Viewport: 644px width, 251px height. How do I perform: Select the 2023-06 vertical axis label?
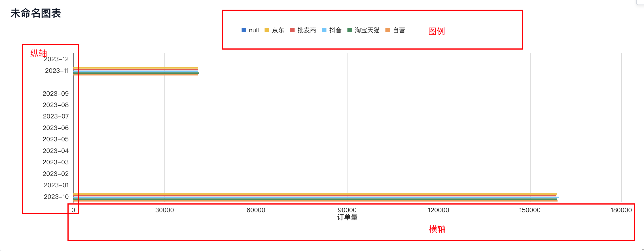click(x=56, y=128)
